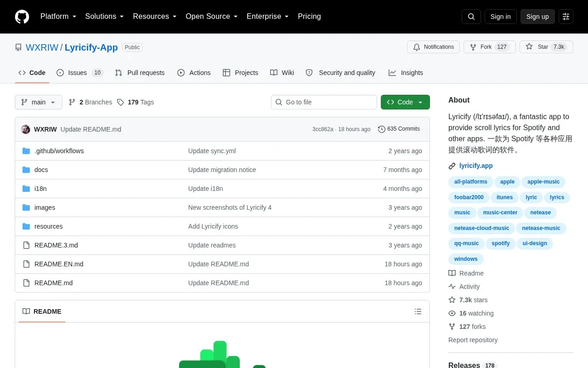Click Report repository link
This screenshot has width=588, height=368.
pos(473,340)
